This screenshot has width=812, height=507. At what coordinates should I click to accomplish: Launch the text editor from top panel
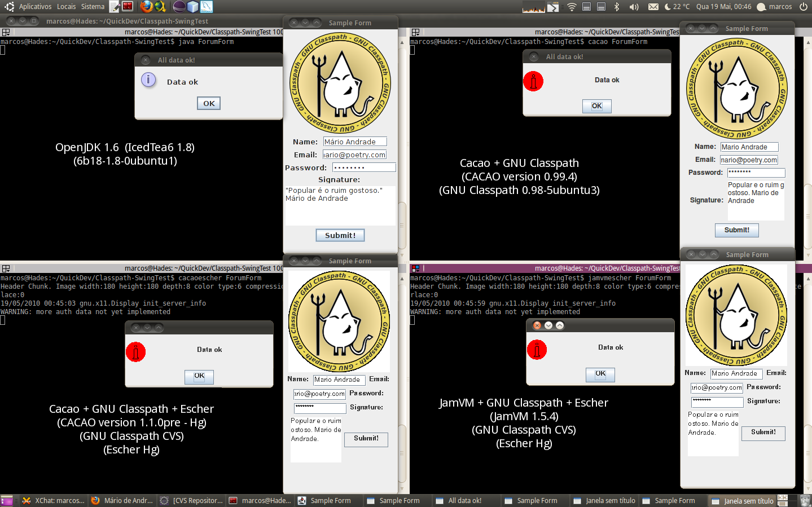pos(115,7)
